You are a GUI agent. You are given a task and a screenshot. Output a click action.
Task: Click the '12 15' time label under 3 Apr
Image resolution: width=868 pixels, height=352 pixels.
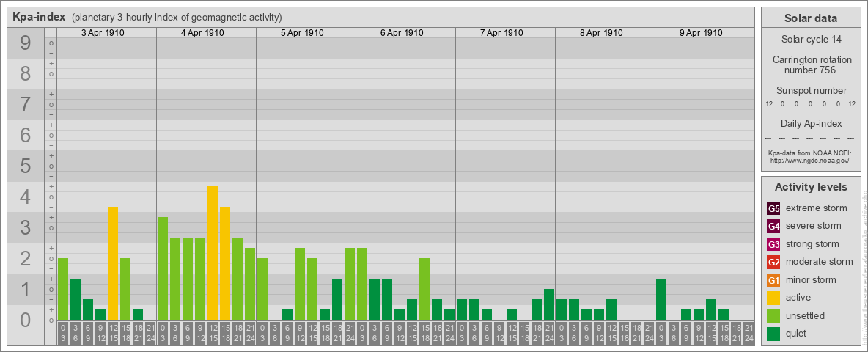coord(113,333)
